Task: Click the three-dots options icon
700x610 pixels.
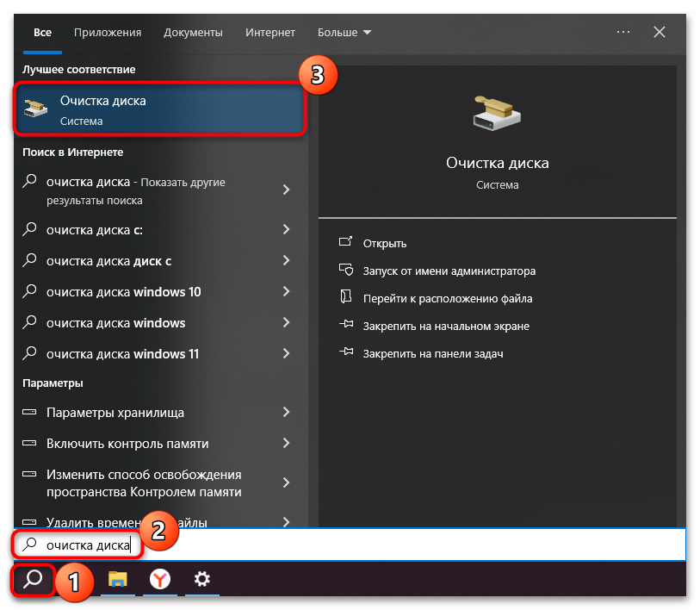Action: pos(623,32)
